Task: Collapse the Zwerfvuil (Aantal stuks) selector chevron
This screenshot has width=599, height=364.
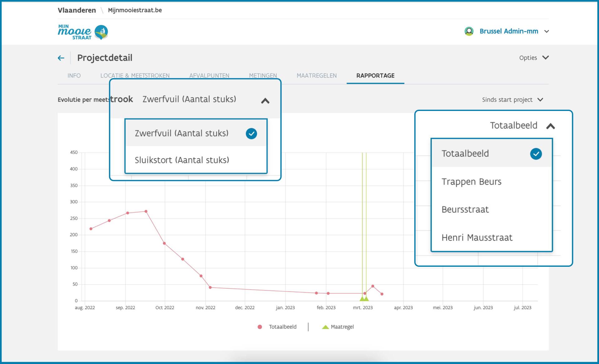Action: [x=265, y=101]
